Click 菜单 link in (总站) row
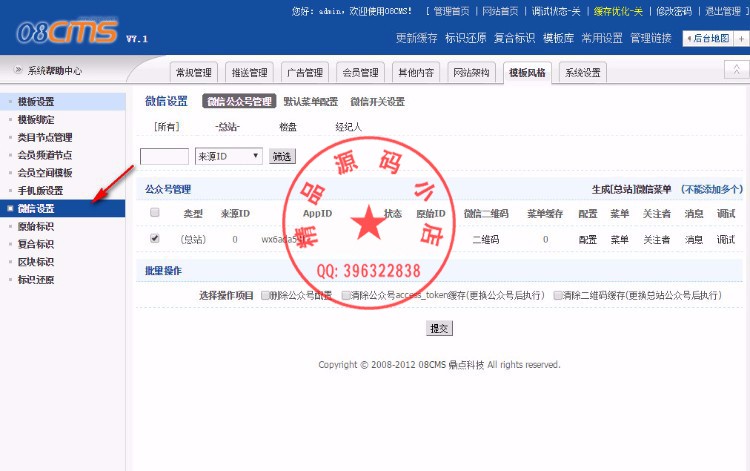Screen dimensions: 750x471 [x=619, y=240]
